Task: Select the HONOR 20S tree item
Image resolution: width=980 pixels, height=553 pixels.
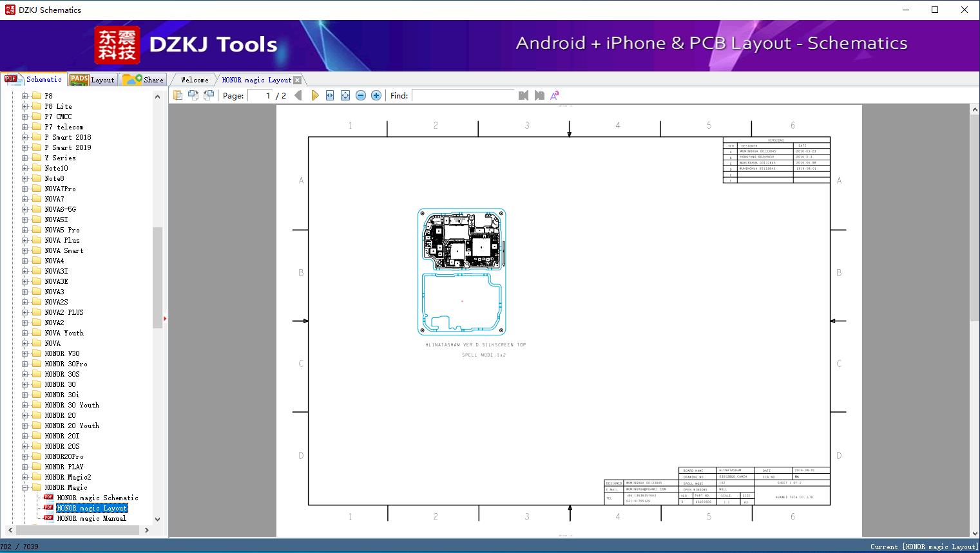Action: [x=62, y=446]
